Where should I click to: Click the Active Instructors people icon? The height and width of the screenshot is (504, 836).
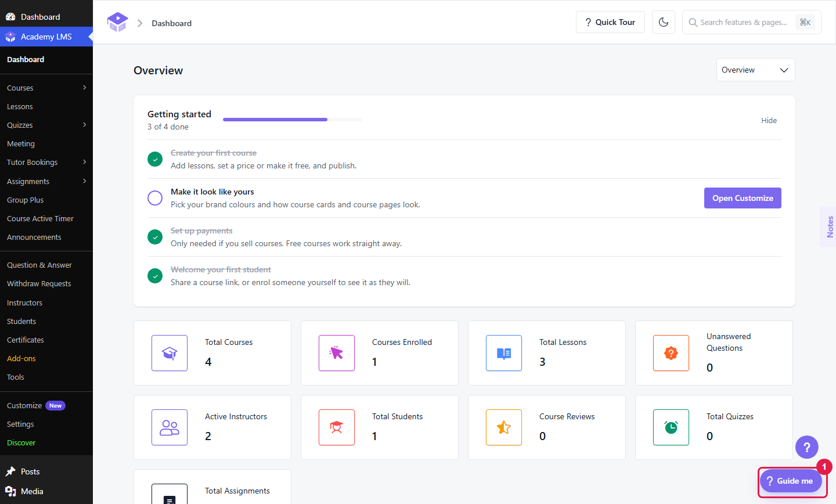(x=170, y=427)
